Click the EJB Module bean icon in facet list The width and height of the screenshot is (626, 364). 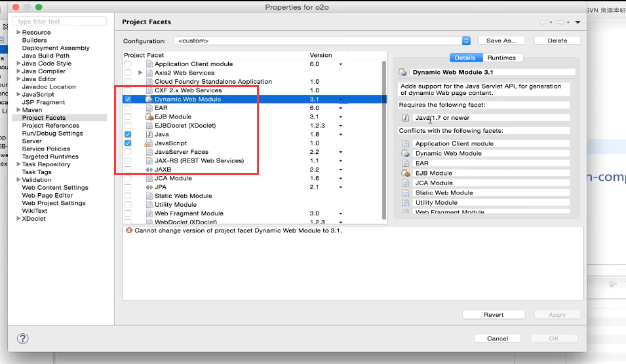(x=149, y=117)
